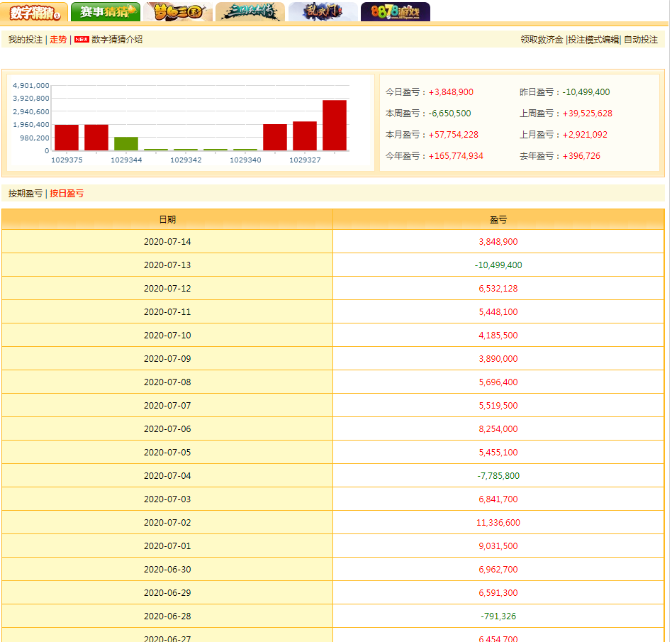
Task: Click the red NEW badge icon
Action: point(82,40)
